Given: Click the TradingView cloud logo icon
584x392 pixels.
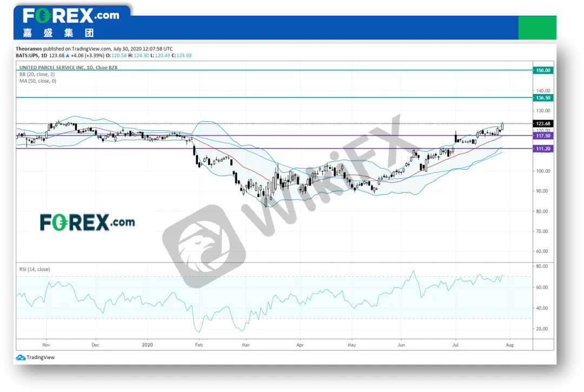Looking at the screenshot, I should (21, 357).
